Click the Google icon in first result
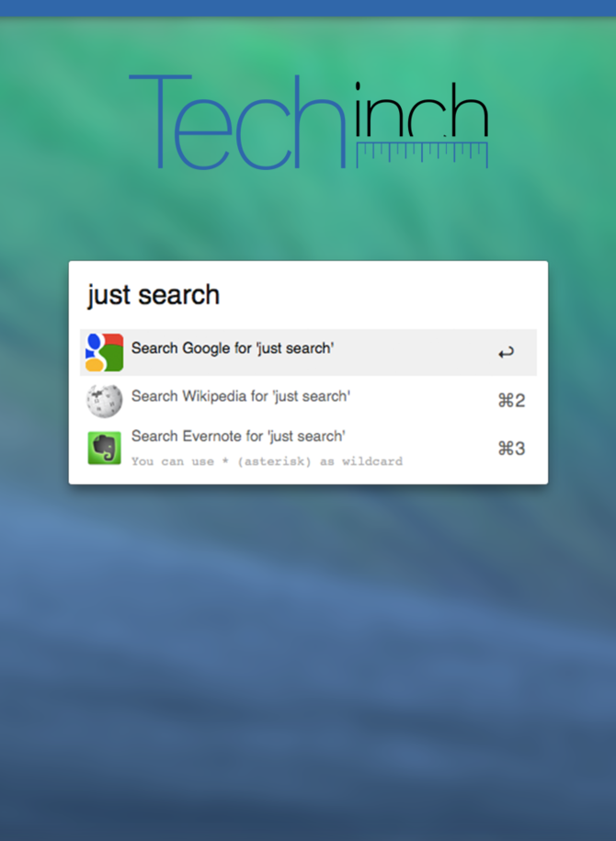The image size is (616, 841). [x=104, y=352]
